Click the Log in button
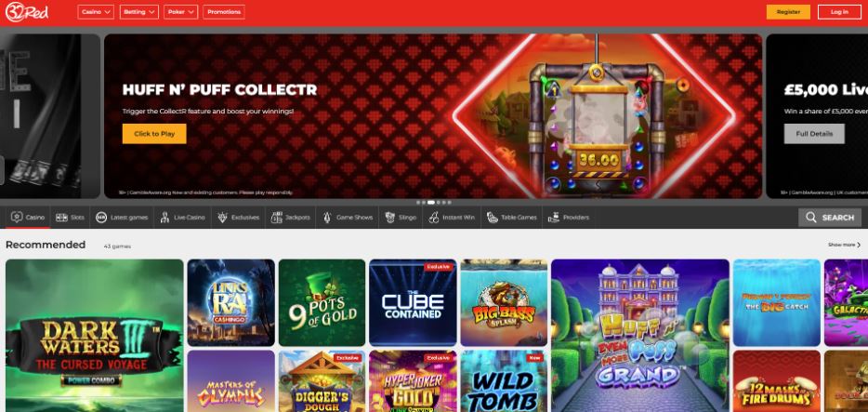The height and width of the screenshot is (412, 868). click(840, 12)
